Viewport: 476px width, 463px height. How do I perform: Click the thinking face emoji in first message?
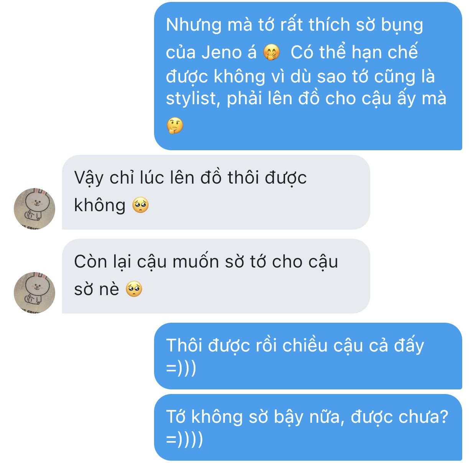click(175, 126)
